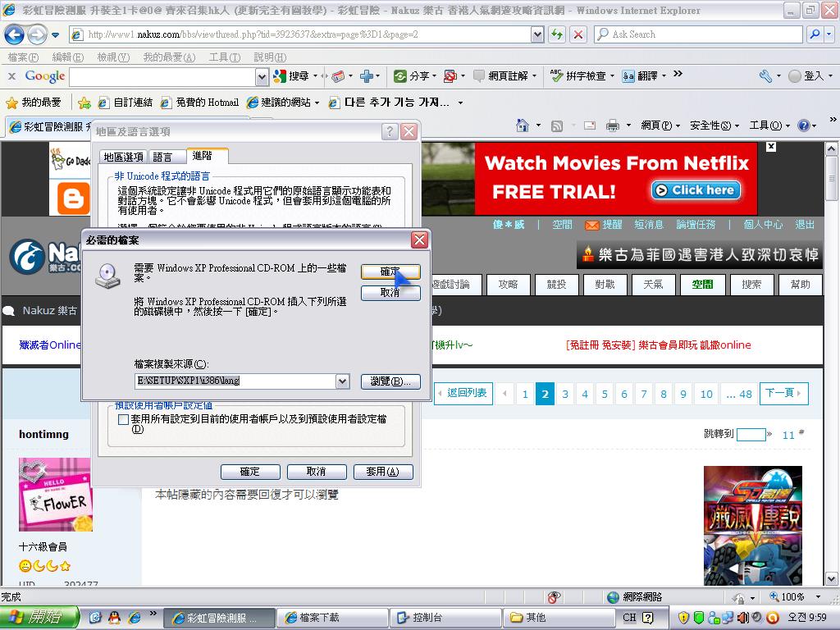Switch to the Regional Options (地區選項) tab

click(x=123, y=157)
